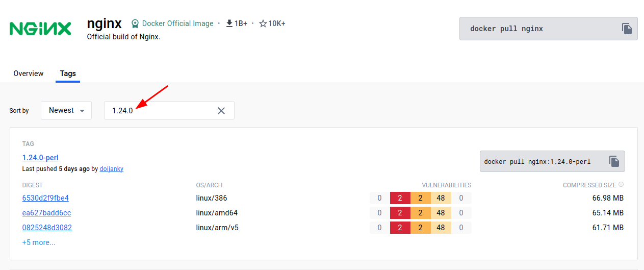Click the Docker Official Image link
This screenshot has height=270, width=644.
point(177,23)
